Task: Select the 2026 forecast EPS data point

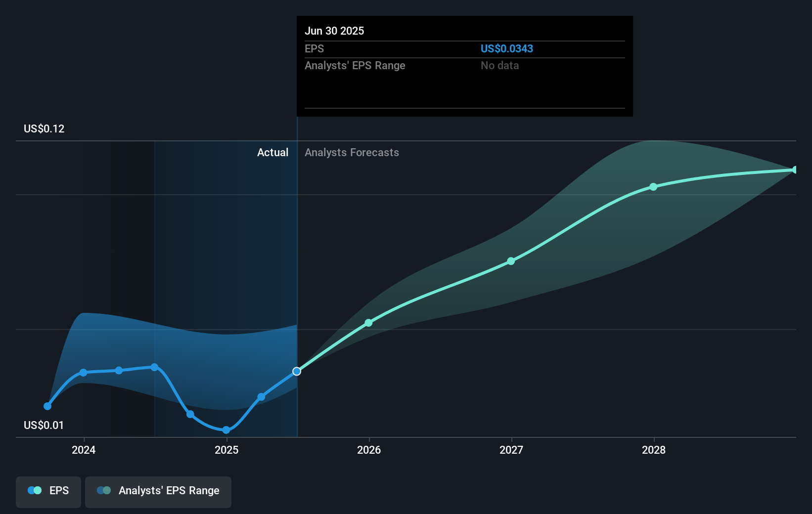Action: 368,323
